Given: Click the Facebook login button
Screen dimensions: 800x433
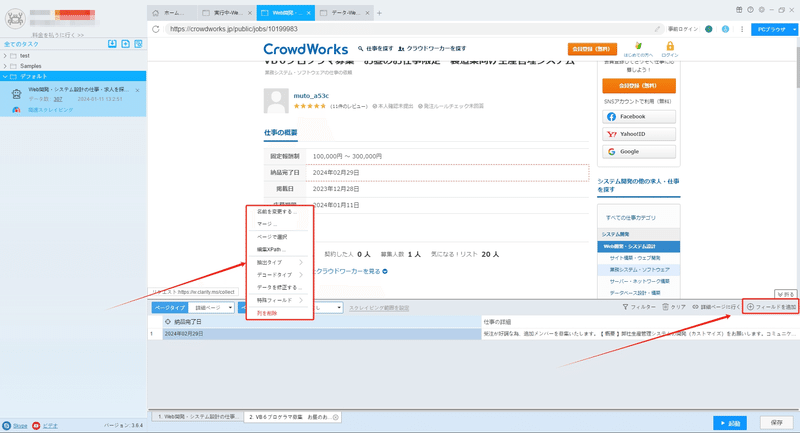Looking at the screenshot, I should (639, 116).
